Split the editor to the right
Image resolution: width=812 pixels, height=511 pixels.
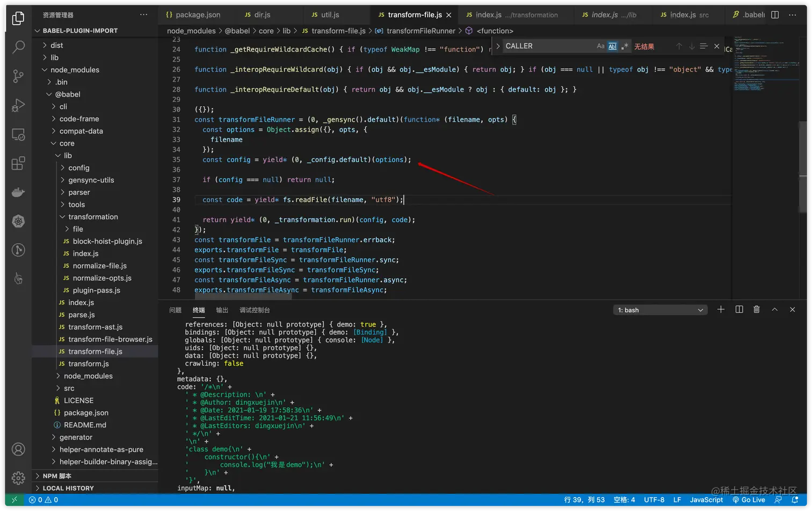[x=775, y=14]
